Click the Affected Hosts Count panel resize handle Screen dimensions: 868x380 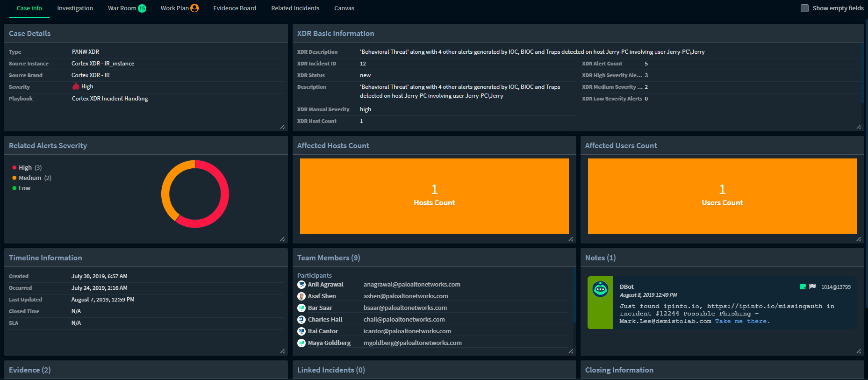[571, 239]
